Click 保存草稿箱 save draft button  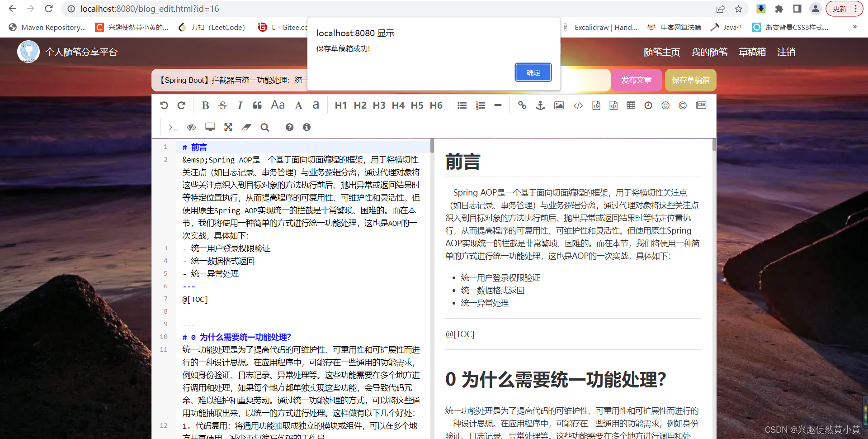(691, 80)
